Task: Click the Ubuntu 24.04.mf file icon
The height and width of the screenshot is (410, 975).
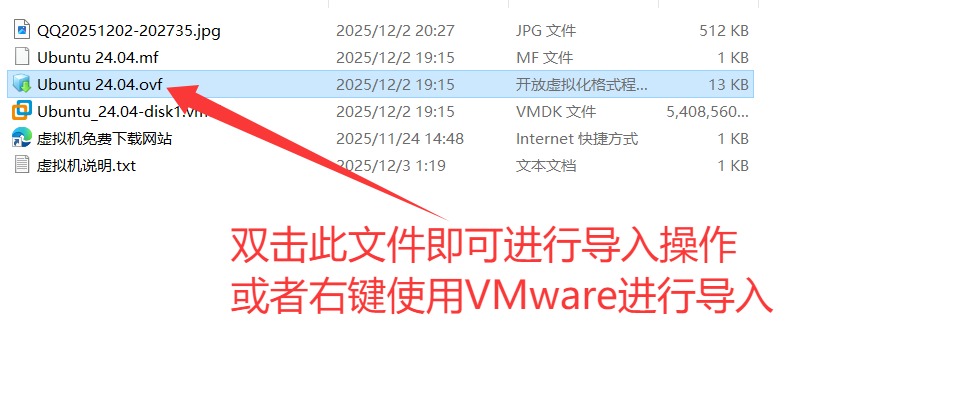Action: (22, 57)
